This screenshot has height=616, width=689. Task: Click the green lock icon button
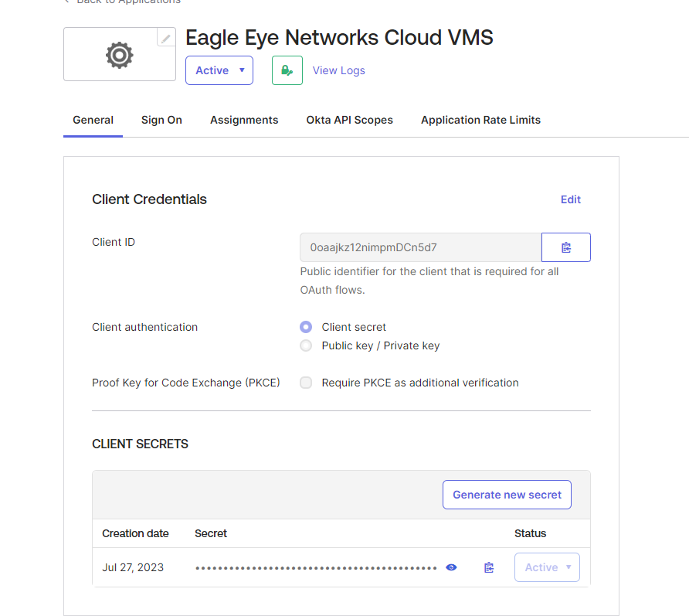pos(287,70)
